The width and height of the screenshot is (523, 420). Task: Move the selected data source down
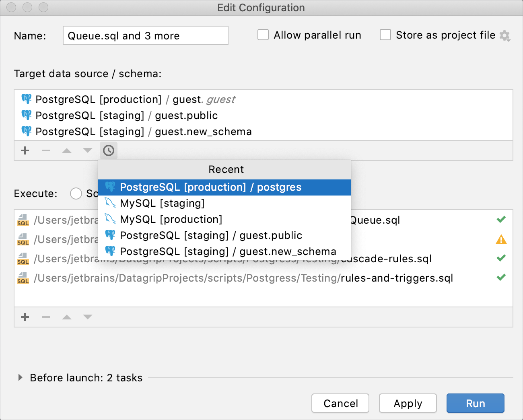(87, 150)
